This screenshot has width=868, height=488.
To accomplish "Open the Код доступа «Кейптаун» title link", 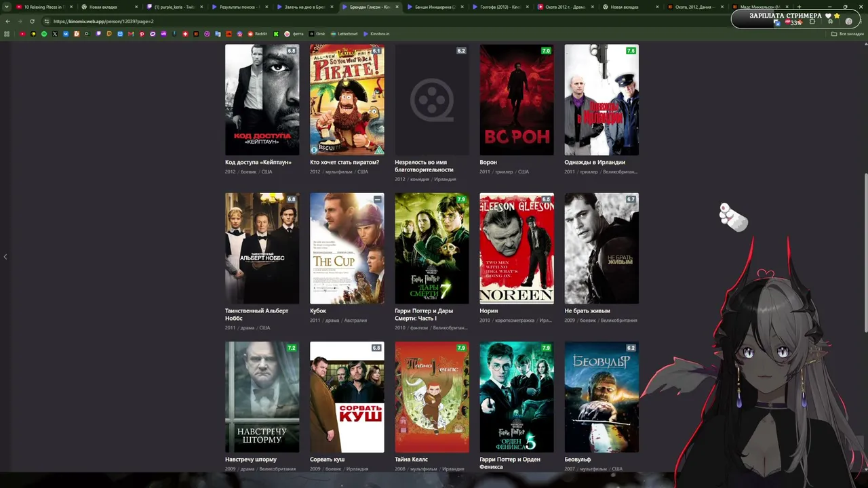I will (258, 163).
